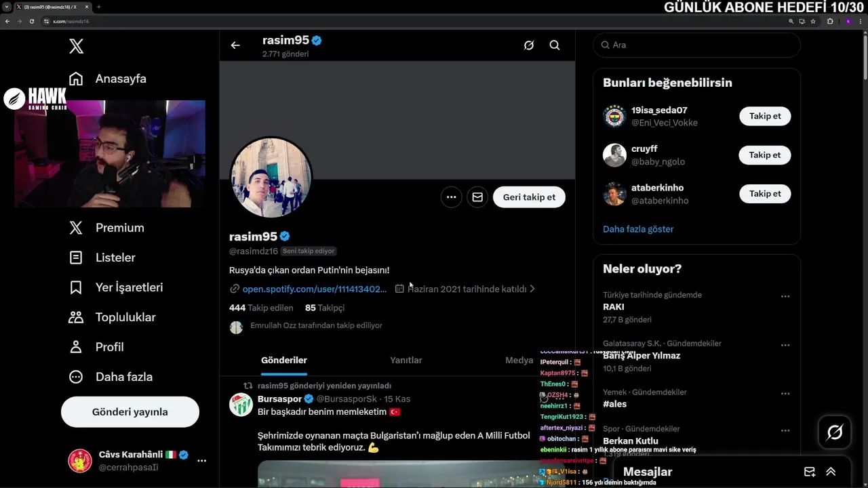Open account switcher dots beside Câvs Karahânli

(x=201, y=461)
